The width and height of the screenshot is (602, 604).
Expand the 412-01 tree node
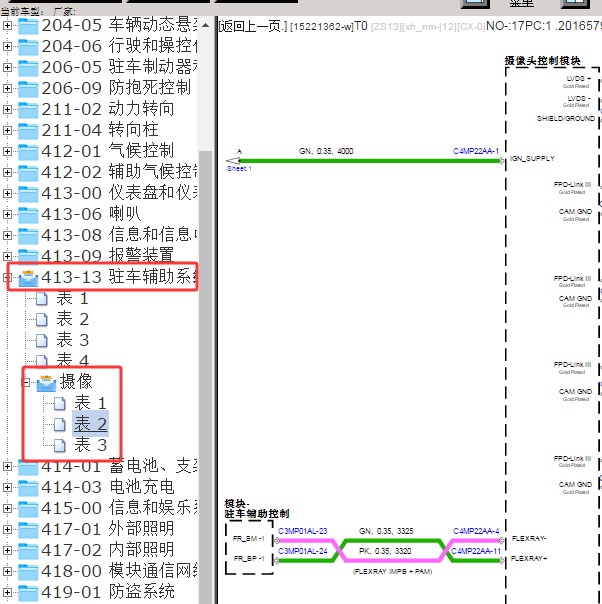click(x=7, y=152)
